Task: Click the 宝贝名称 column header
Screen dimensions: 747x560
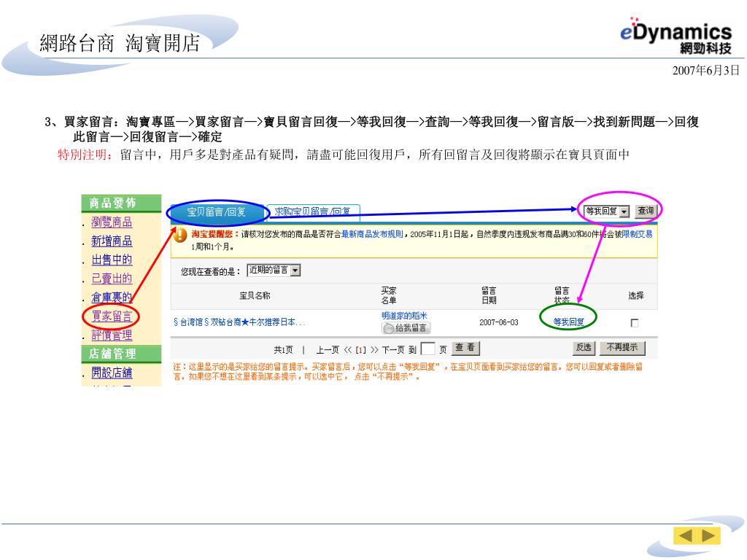Action: point(255,296)
